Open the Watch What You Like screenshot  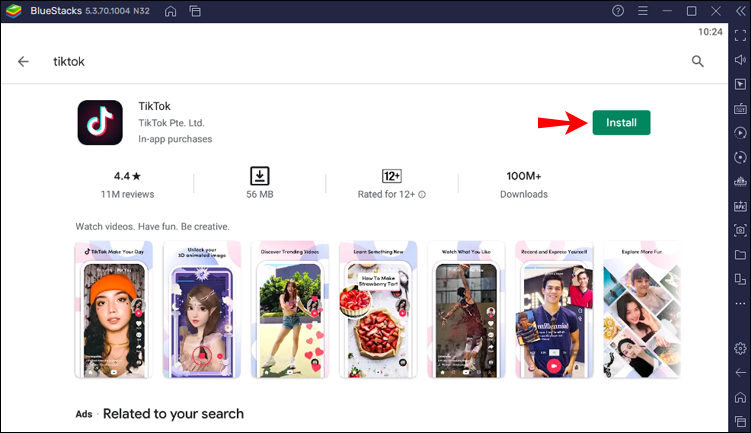point(466,310)
